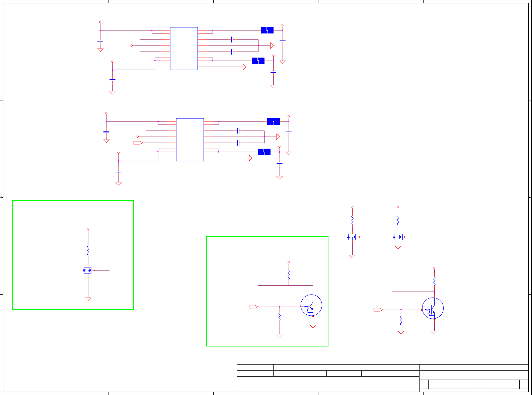Viewport: 532px width, 395px height.
Task: Click arrow on bottom-right output of upper IC
Action: [x=244, y=67]
